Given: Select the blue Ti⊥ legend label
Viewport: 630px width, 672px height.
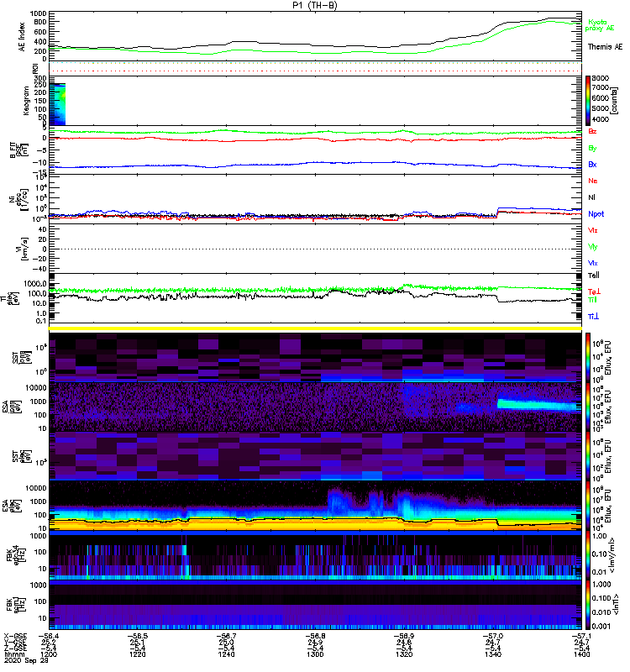Looking at the screenshot, I should (593, 317).
